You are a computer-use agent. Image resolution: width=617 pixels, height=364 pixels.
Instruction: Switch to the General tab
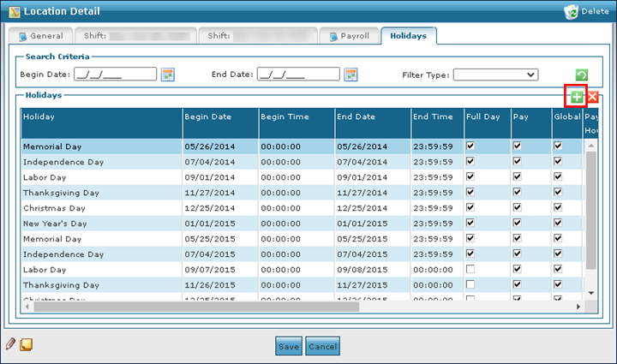pos(40,37)
